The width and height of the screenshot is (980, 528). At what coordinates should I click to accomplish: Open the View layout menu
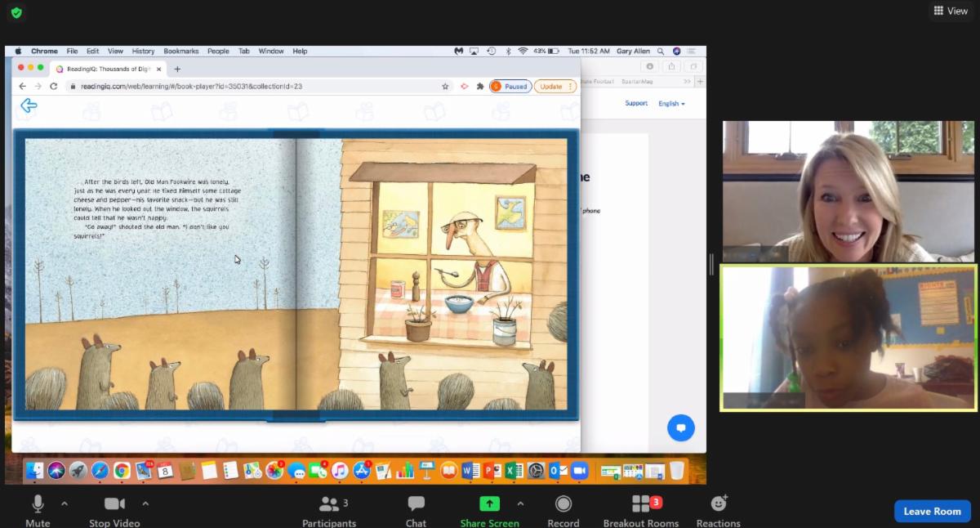pyautogui.click(x=950, y=11)
